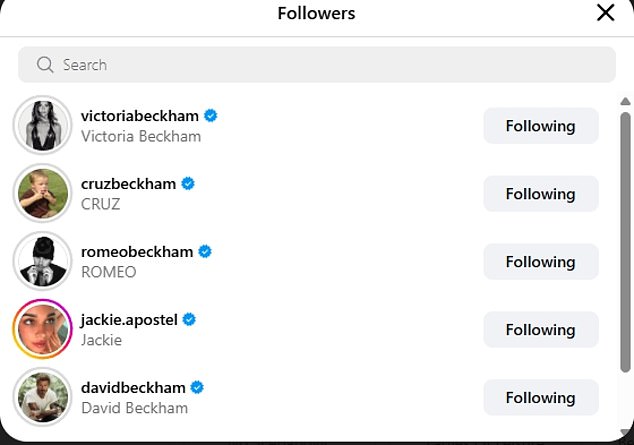Screen dimensions: 634x445
Task: Toggle Following button for romeobeckham
Action: 540,262
